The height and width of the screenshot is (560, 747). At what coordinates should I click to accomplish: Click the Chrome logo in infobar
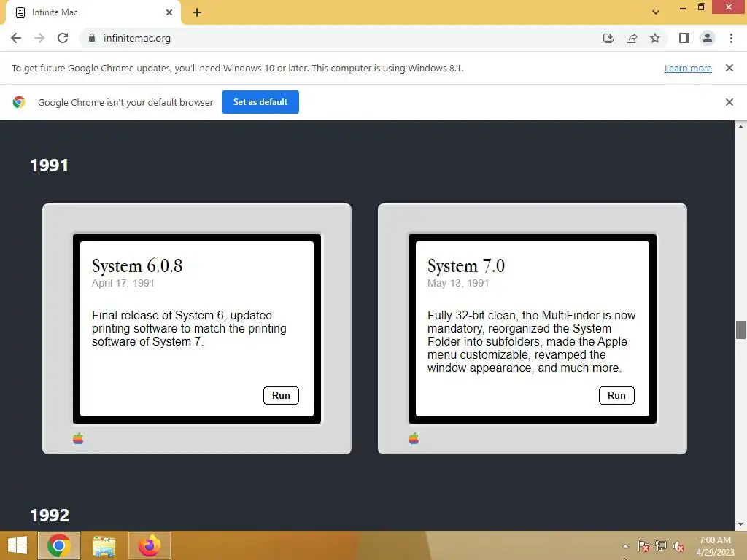coord(19,102)
